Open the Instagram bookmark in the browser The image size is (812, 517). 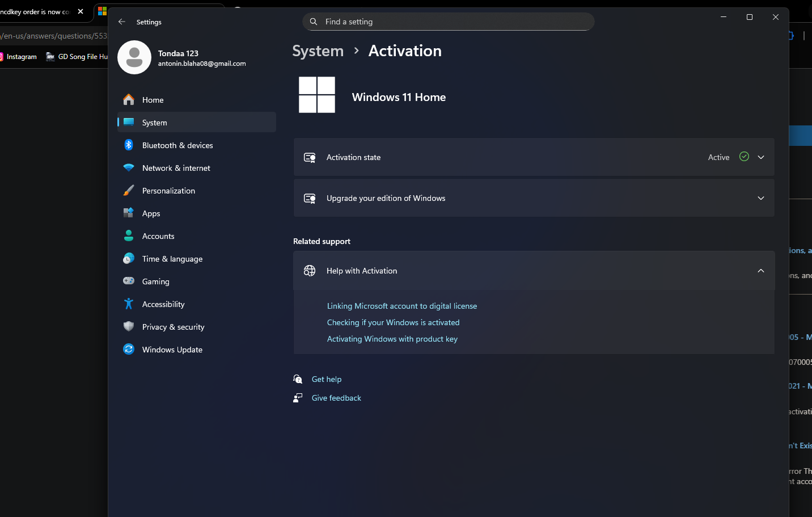(x=18, y=57)
